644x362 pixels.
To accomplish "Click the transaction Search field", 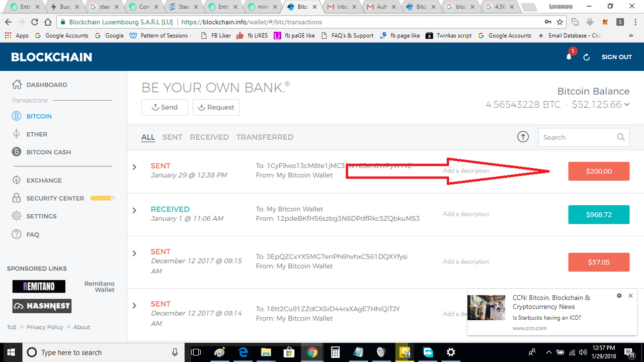I will 584,137.
